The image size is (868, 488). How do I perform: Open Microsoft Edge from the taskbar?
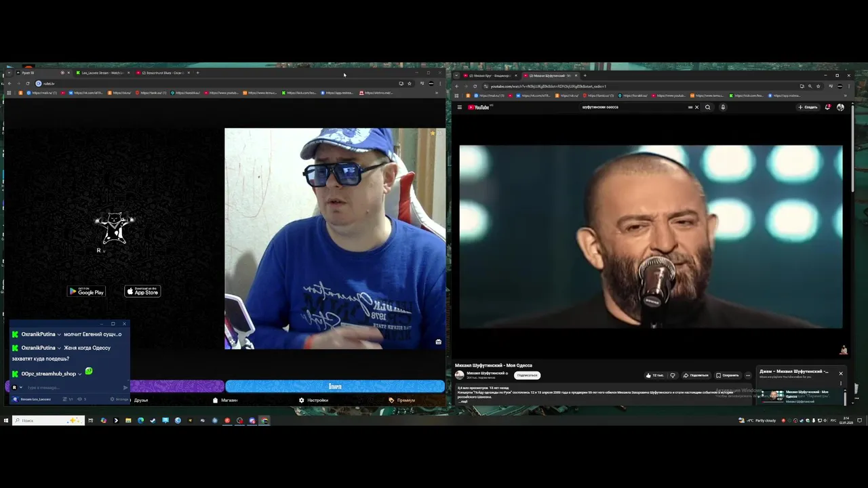pos(140,420)
